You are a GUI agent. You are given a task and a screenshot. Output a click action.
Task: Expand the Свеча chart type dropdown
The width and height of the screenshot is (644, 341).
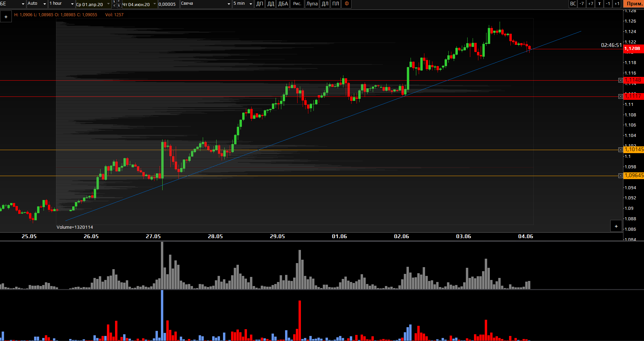click(x=205, y=4)
